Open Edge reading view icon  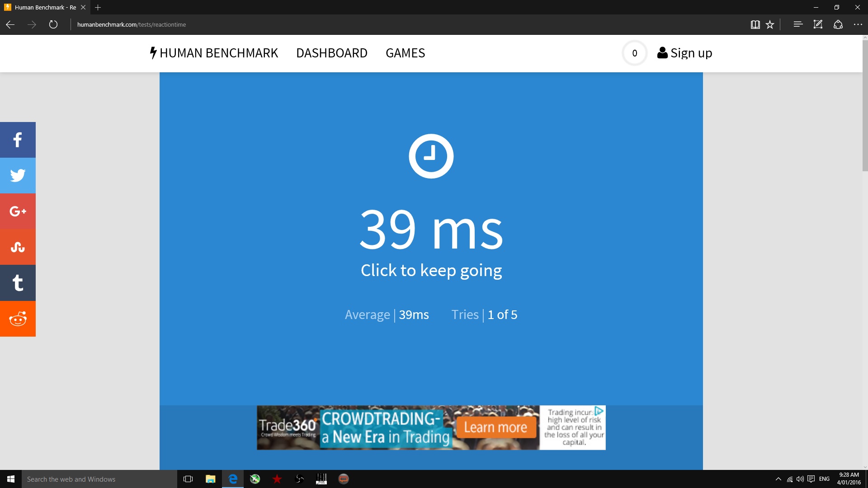[755, 24]
